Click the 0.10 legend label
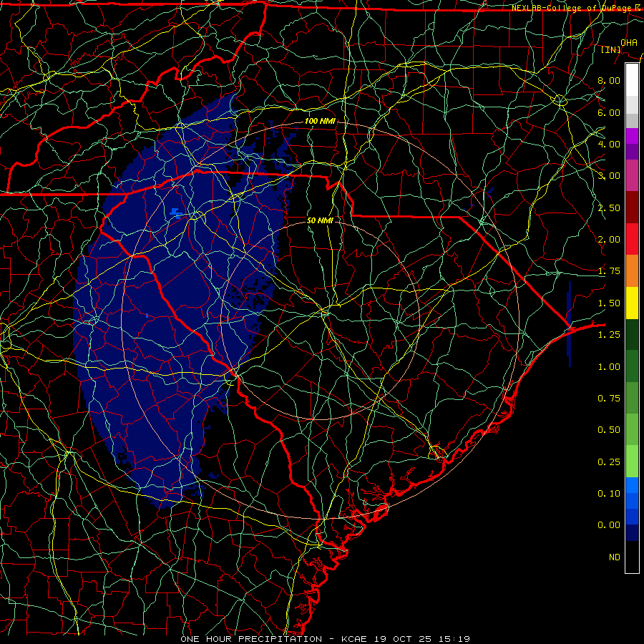Viewport: 644px width, 644px height. (x=609, y=494)
